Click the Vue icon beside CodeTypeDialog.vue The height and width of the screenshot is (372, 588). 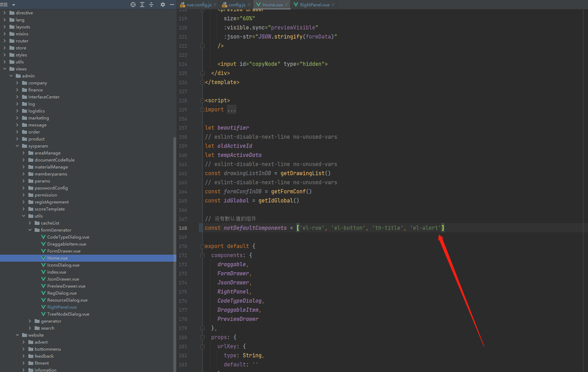43,237
